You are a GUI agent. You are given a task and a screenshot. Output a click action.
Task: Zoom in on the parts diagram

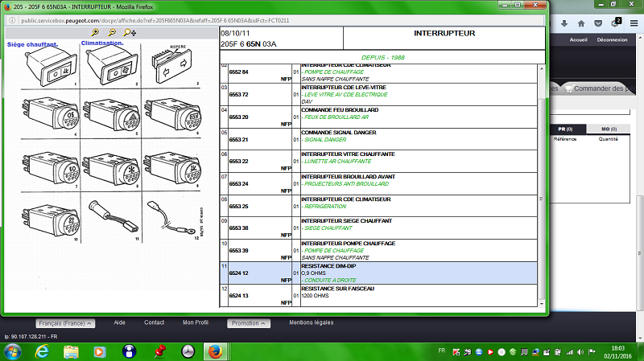(95, 32)
